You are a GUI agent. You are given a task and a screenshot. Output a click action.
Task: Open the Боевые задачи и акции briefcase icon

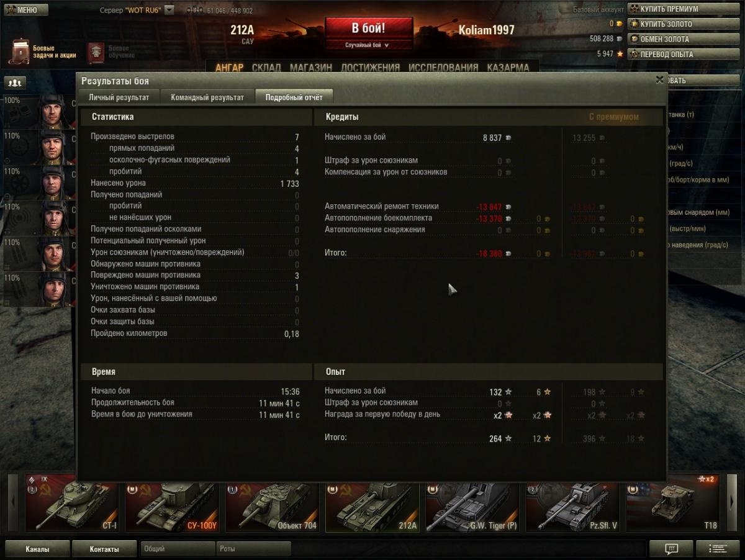tap(20, 52)
